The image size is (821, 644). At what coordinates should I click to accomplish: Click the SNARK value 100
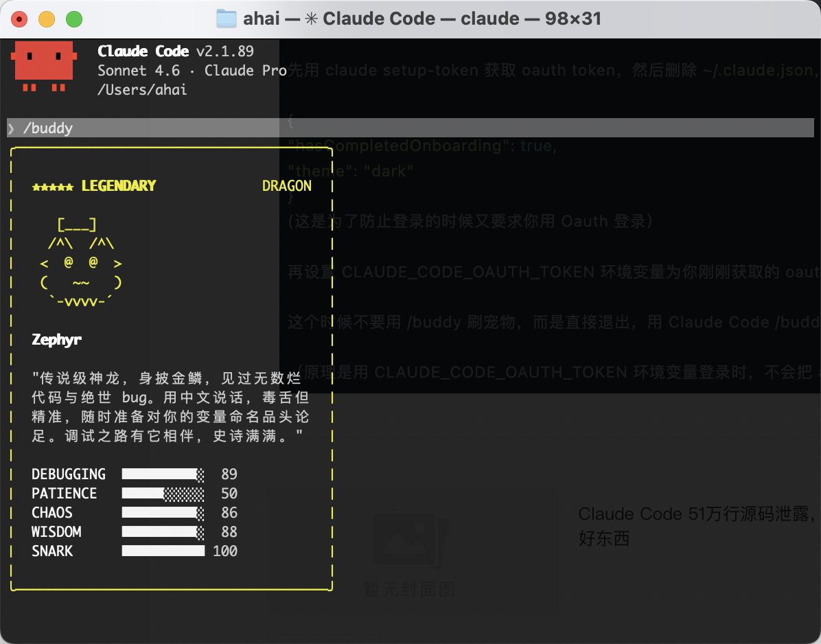tap(225, 551)
